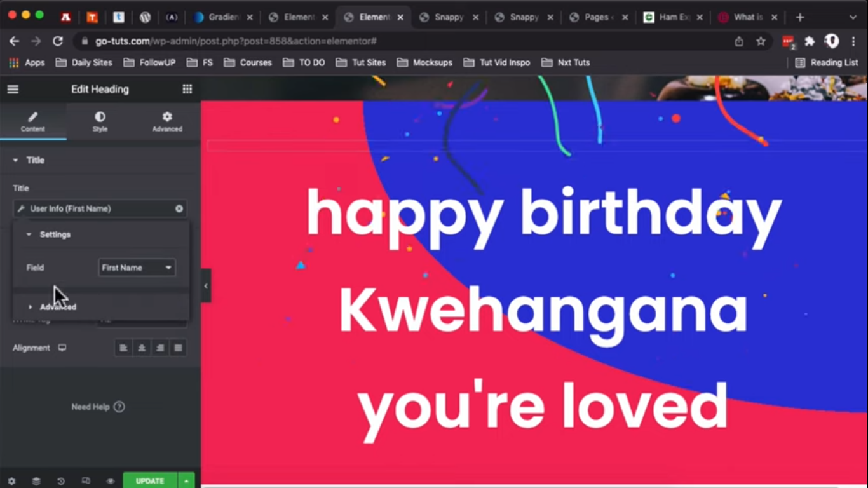View site information lock icon

tap(85, 41)
